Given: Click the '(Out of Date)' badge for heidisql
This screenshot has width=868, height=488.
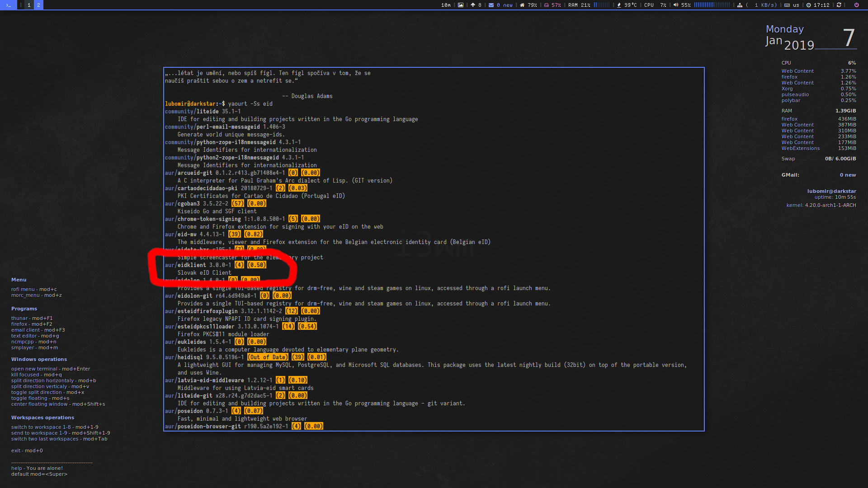Looking at the screenshot, I should point(268,357).
